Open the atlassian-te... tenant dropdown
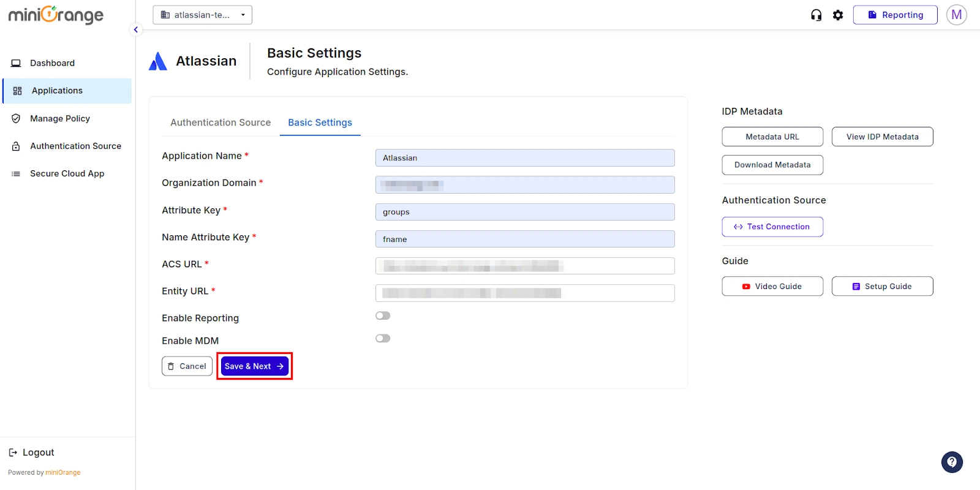The width and height of the screenshot is (980, 490). tap(202, 15)
